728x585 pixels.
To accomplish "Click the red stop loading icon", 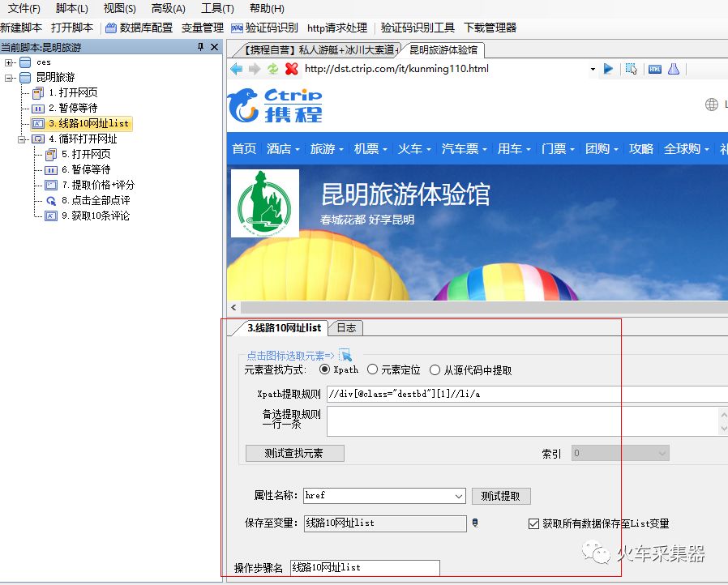I will [x=291, y=69].
